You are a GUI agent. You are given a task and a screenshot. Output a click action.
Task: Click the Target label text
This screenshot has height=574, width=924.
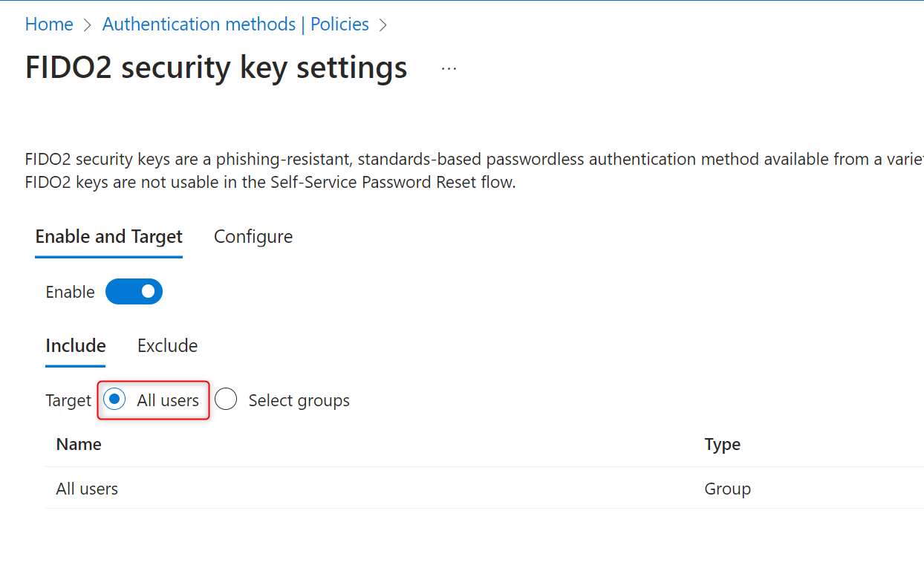pos(68,401)
